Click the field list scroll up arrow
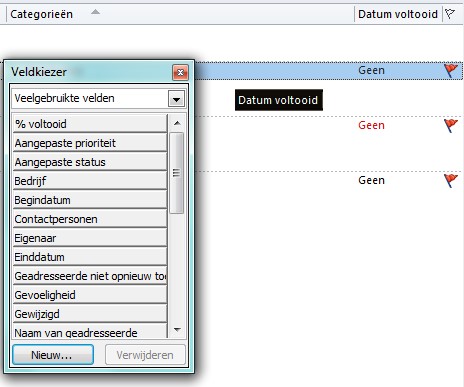This screenshot has width=464, height=387. click(x=177, y=123)
